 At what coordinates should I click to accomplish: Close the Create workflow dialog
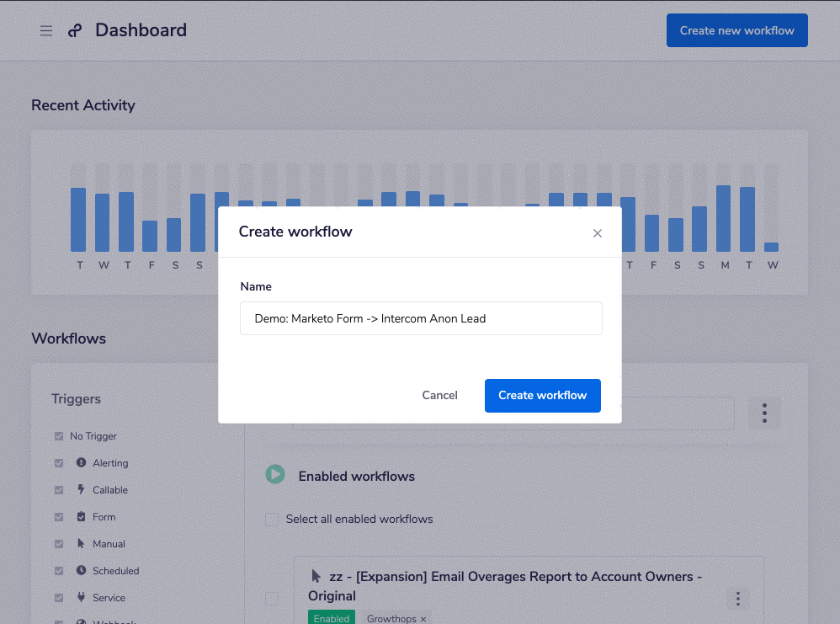pos(598,233)
